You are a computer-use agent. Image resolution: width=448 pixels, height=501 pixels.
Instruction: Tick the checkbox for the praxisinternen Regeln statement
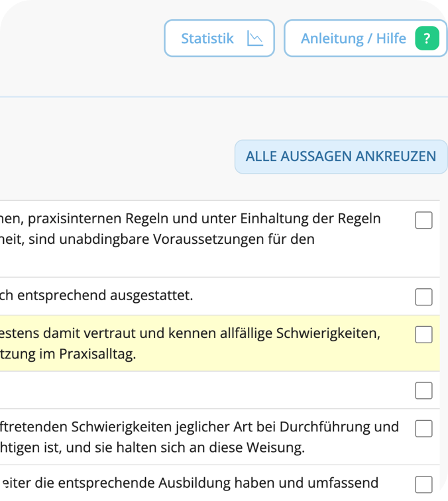(x=423, y=220)
